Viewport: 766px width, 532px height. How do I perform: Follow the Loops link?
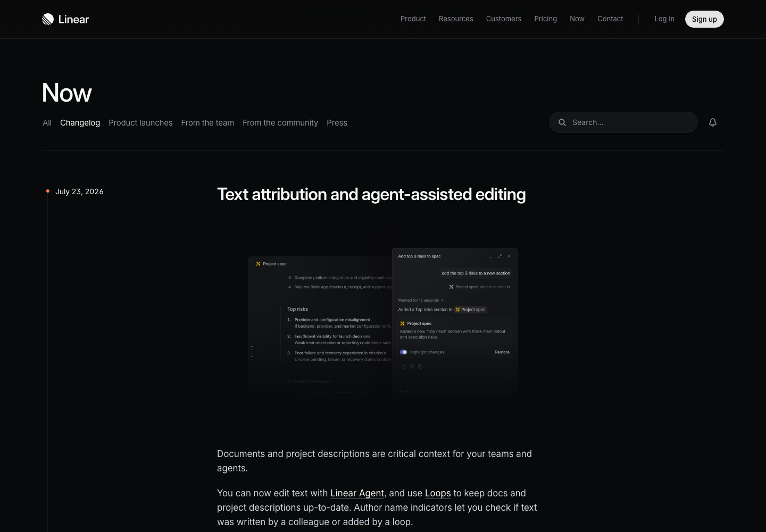(x=438, y=493)
